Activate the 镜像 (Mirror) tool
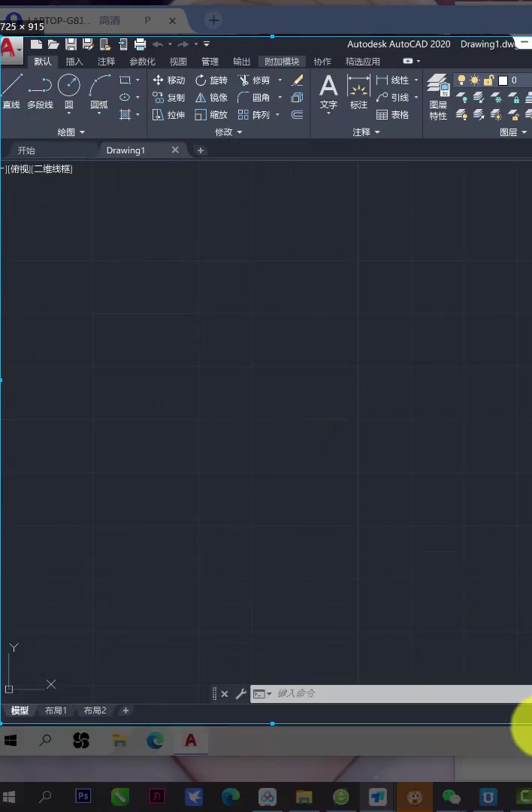This screenshot has width=532, height=812. click(x=211, y=98)
